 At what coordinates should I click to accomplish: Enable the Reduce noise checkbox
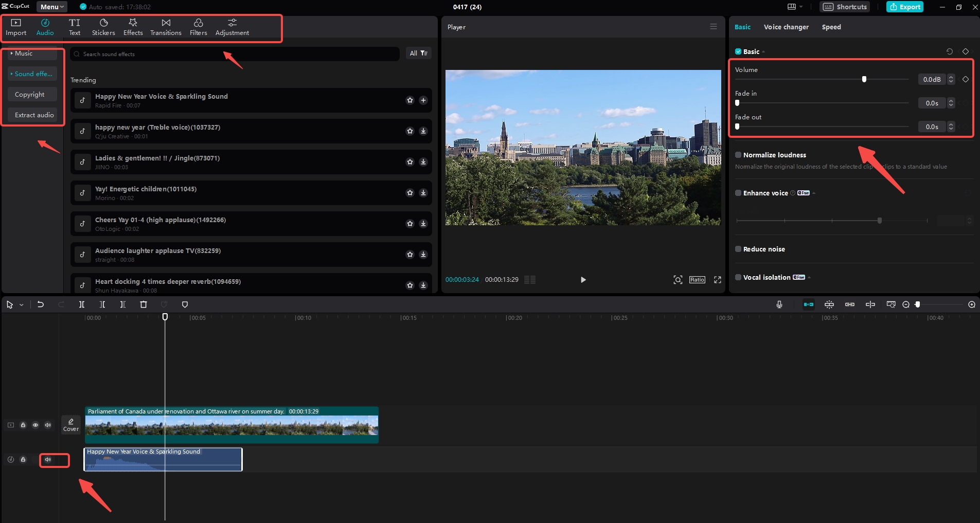click(x=739, y=249)
